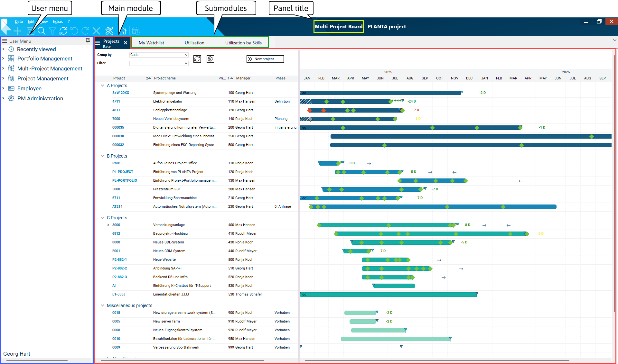Expand project 3000 row
The image size is (618, 364).
[x=108, y=225]
